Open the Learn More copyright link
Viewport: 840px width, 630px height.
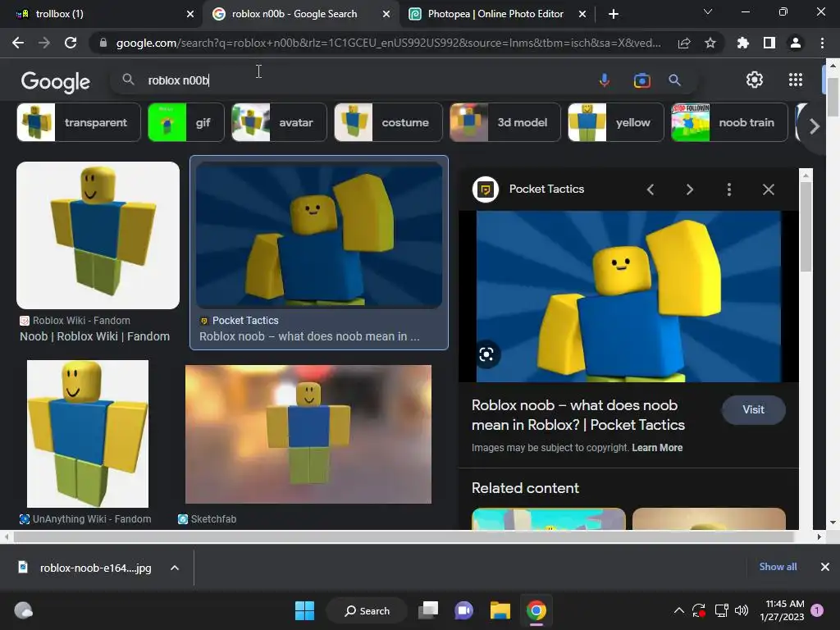(x=657, y=448)
